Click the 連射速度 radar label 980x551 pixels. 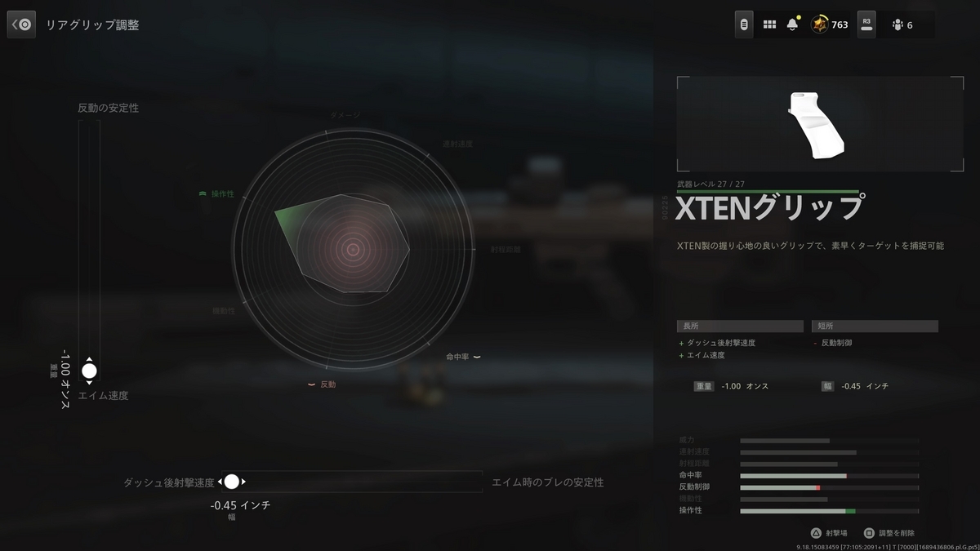[457, 144]
